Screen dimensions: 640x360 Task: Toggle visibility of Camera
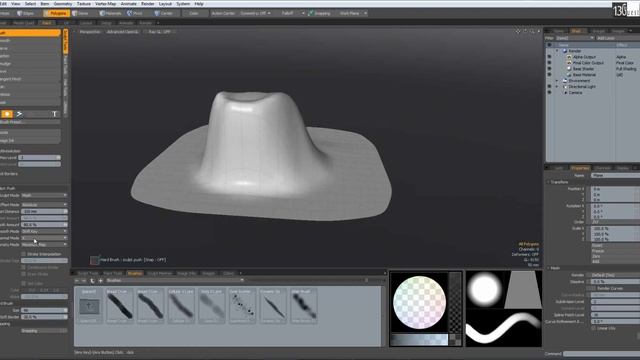(x=549, y=93)
